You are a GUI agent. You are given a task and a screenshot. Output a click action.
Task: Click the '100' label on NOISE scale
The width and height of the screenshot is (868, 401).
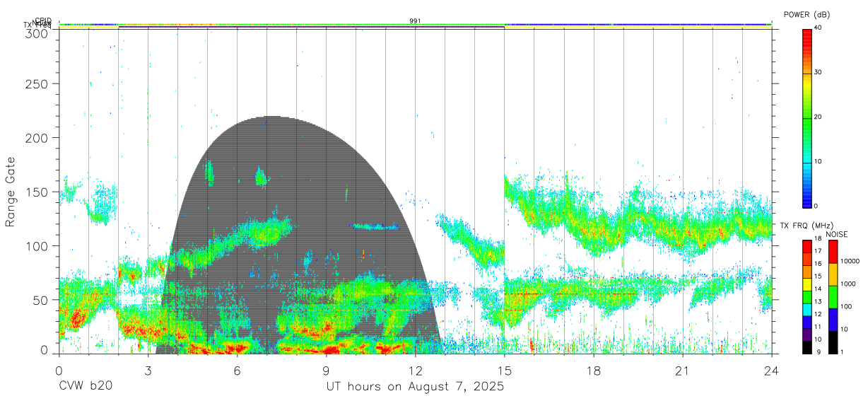click(848, 307)
